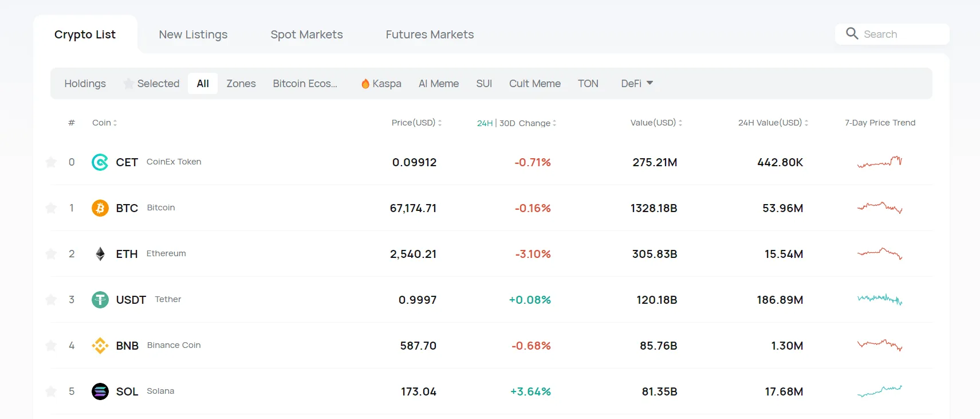Favorite ETH with its star toggle
Image resolution: width=980 pixels, height=419 pixels.
click(x=51, y=254)
